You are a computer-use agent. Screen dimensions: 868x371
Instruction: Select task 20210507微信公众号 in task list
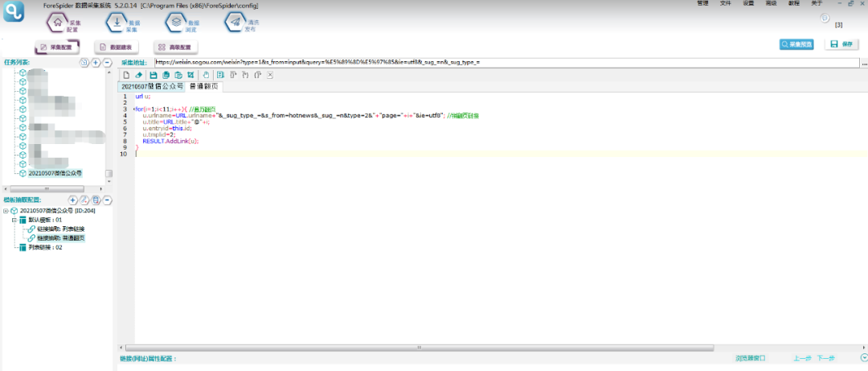(x=55, y=174)
